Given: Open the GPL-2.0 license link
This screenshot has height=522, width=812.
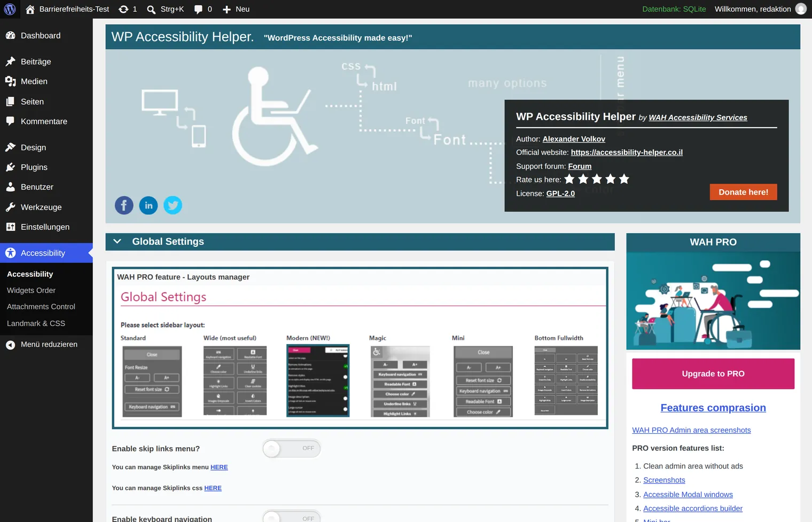Looking at the screenshot, I should point(560,193).
